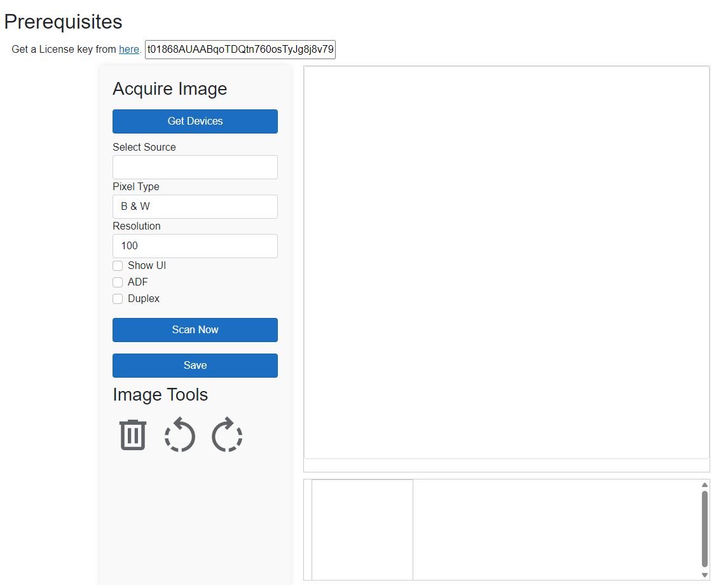Follow the "here" license key link
728x585 pixels.
click(129, 49)
